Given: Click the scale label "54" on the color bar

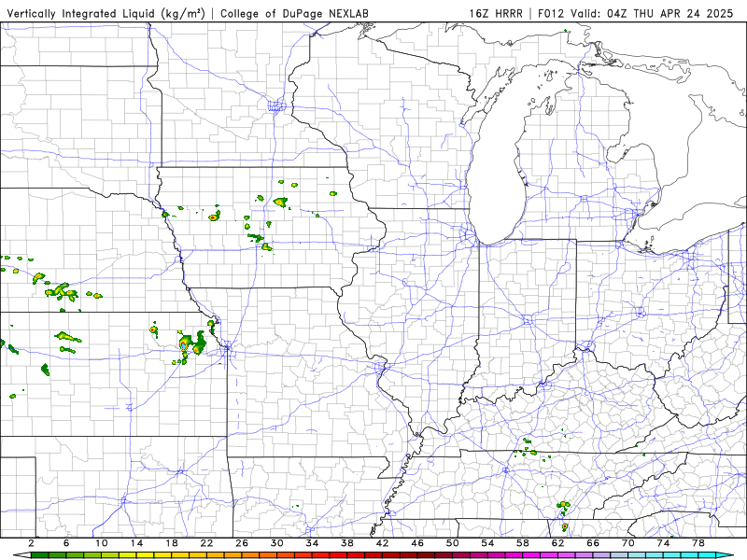Looking at the screenshot, I should click(487, 543).
